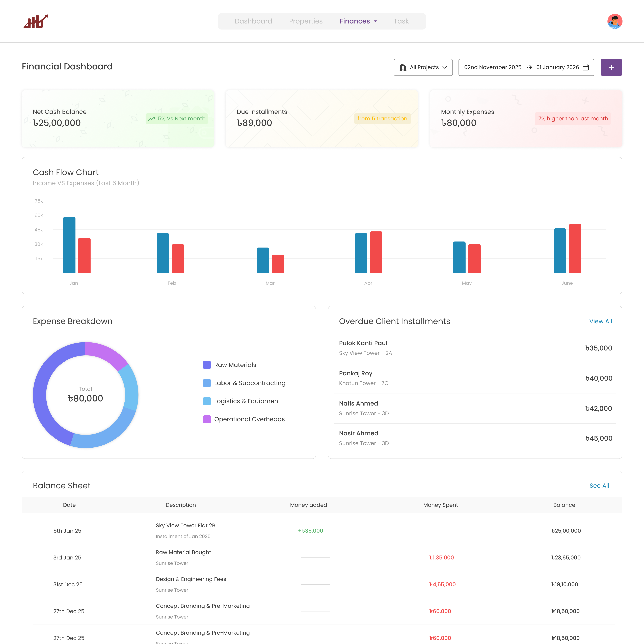Switch to the Dashboard tab
The image size is (644, 644).
(253, 21)
